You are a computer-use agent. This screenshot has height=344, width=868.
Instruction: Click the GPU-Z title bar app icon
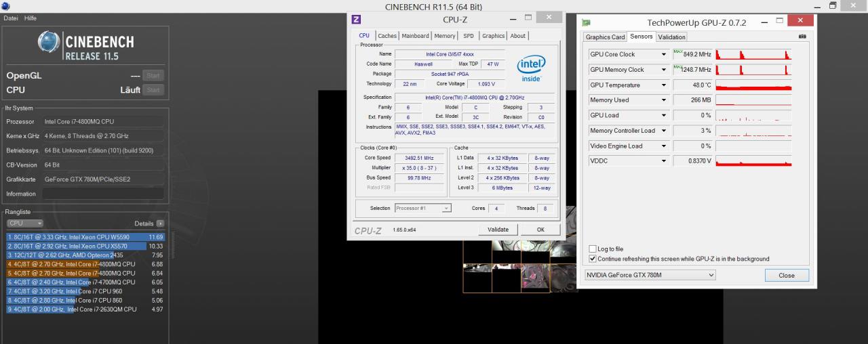click(x=587, y=22)
